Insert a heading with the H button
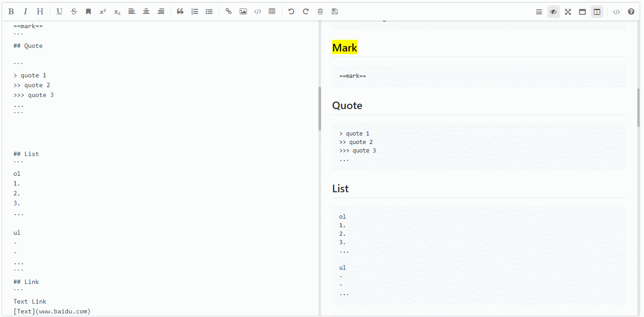 point(40,12)
